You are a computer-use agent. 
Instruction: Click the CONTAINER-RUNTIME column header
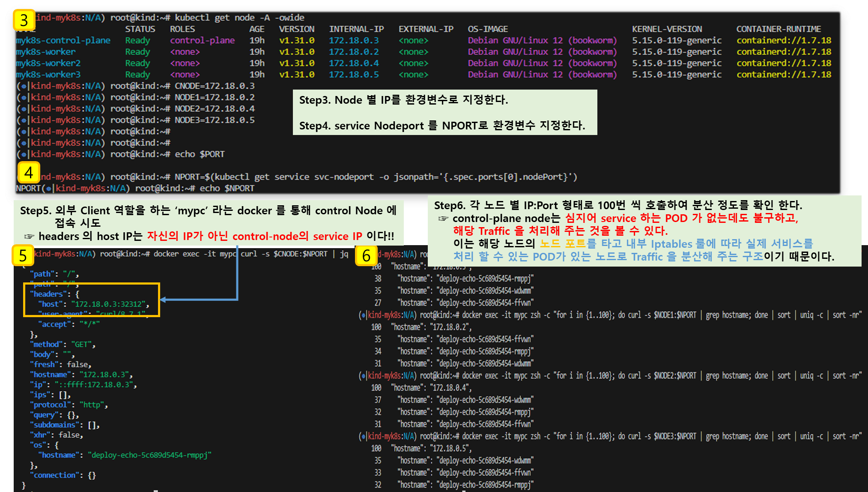click(778, 29)
